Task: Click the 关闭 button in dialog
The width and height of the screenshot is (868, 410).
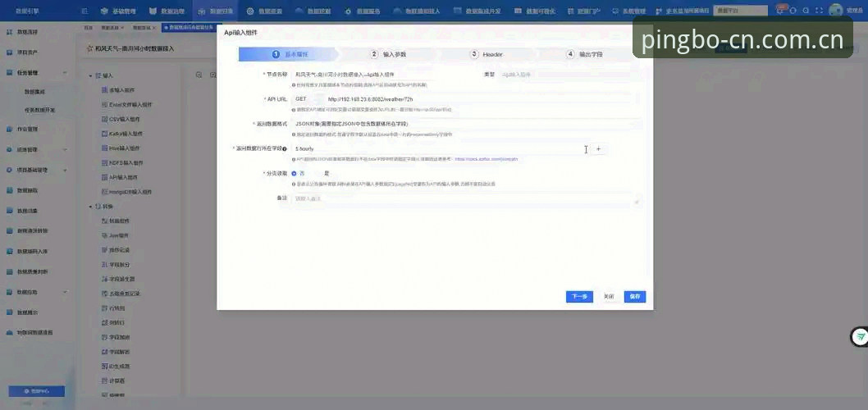Action: tap(609, 297)
